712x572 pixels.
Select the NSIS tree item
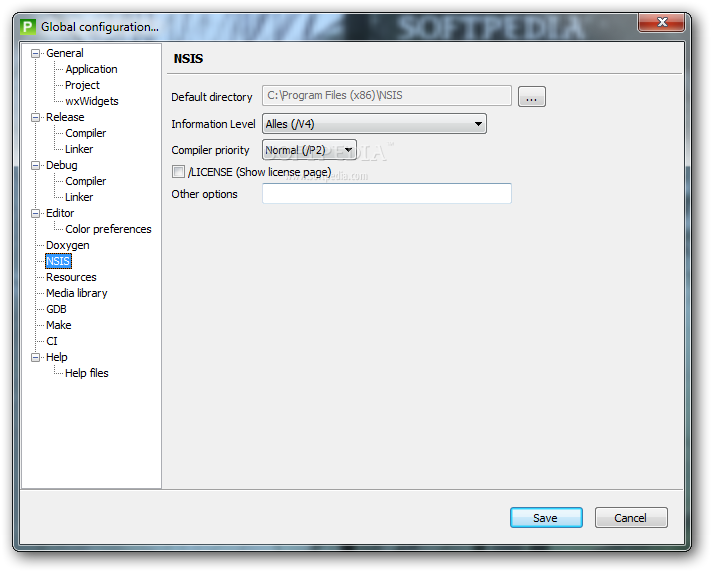[58, 261]
